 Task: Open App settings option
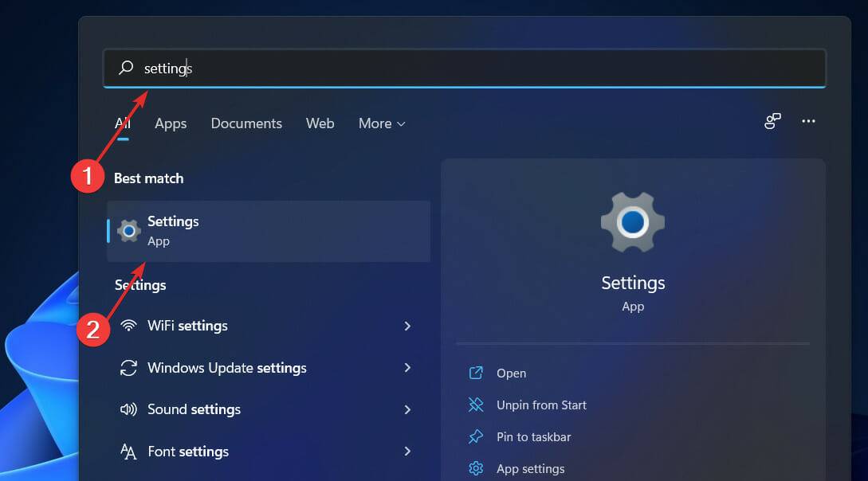tap(530, 469)
